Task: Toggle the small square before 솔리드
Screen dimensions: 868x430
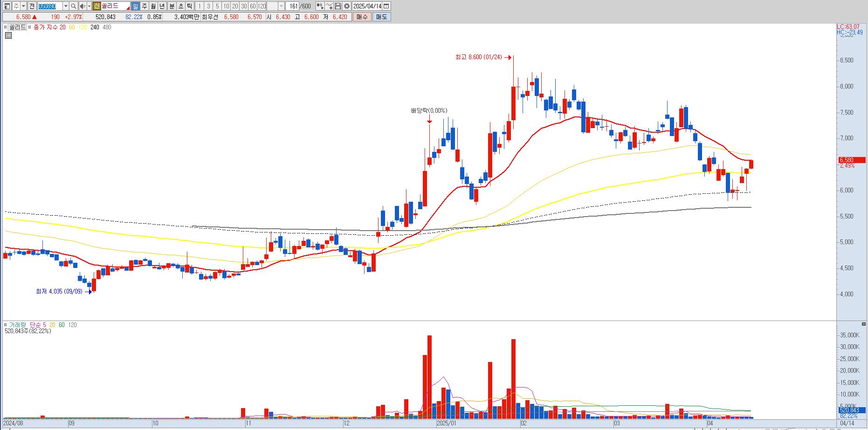Action: click(6, 27)
